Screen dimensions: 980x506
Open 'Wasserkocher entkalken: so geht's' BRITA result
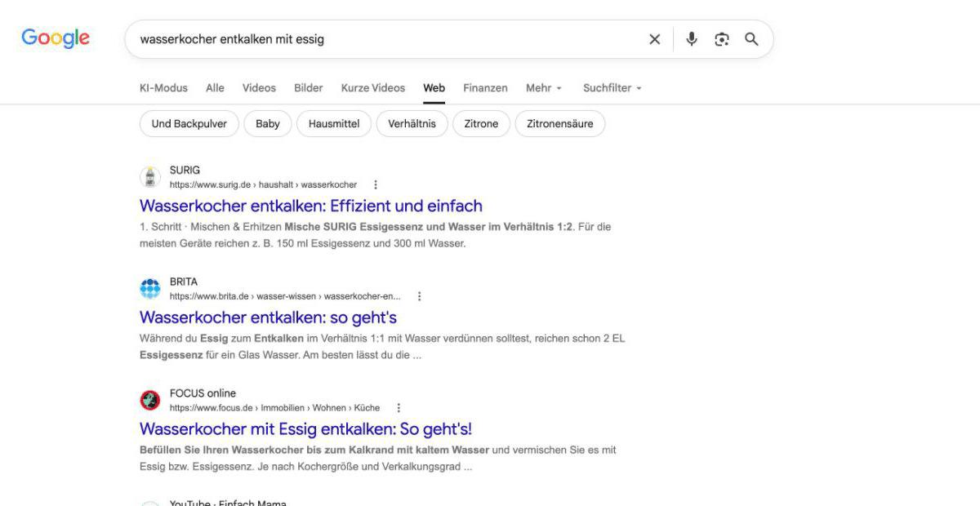point(268,317)
